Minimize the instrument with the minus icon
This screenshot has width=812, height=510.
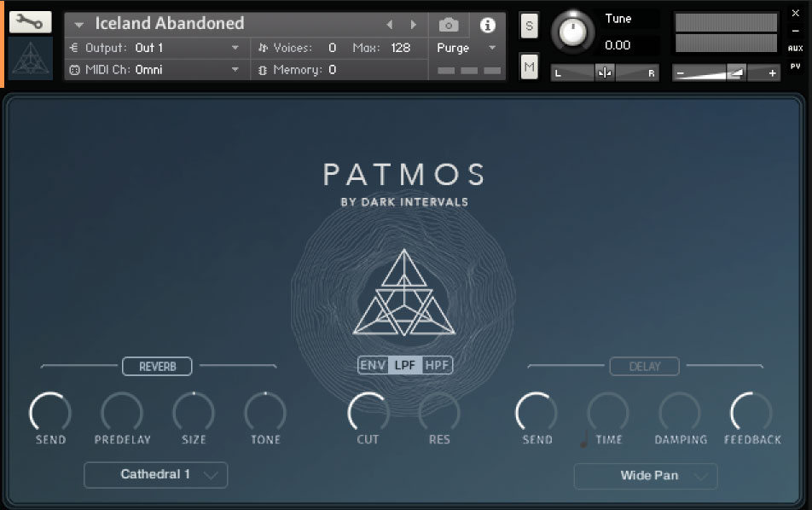[796, 31]
